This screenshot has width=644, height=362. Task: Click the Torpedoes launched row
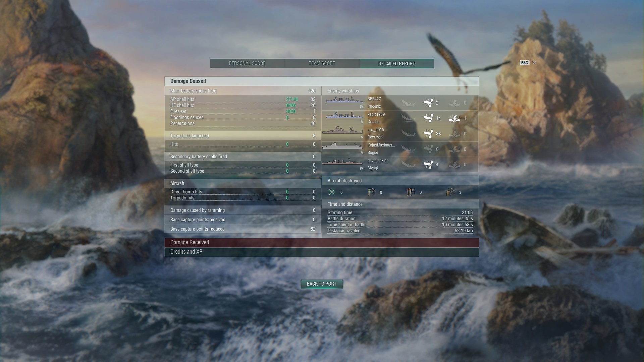(x=243, y=136)
